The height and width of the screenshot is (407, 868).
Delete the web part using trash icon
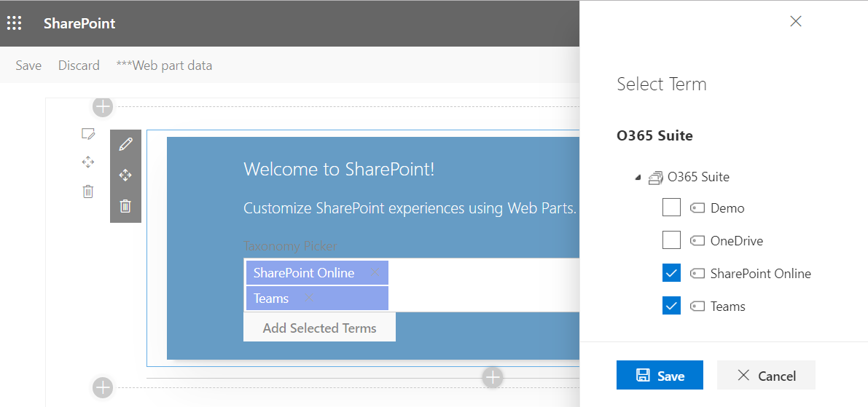point(125,206)
